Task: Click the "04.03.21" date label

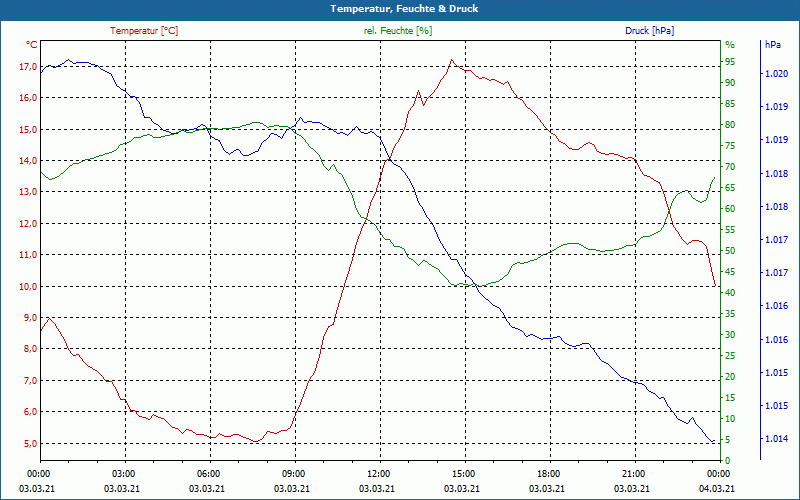Action: (717, 488)
